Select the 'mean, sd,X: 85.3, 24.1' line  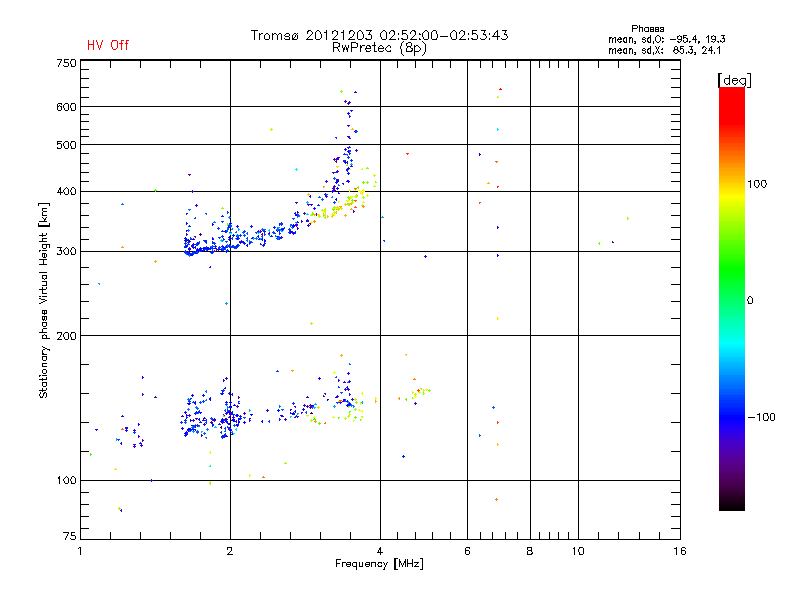tap(664, 50)
